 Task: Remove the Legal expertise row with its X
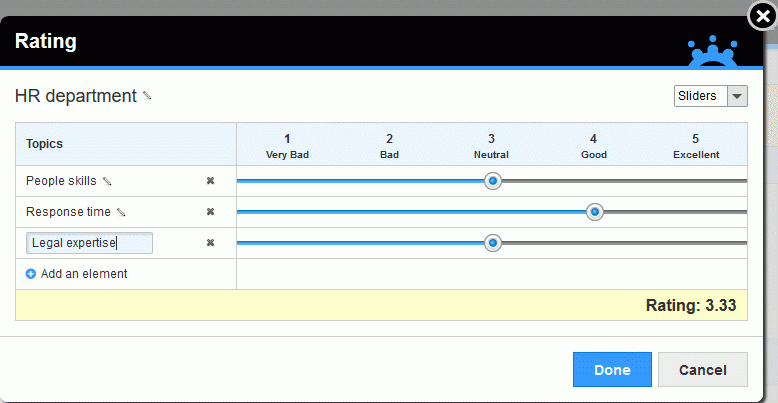[x=210, y=243]
